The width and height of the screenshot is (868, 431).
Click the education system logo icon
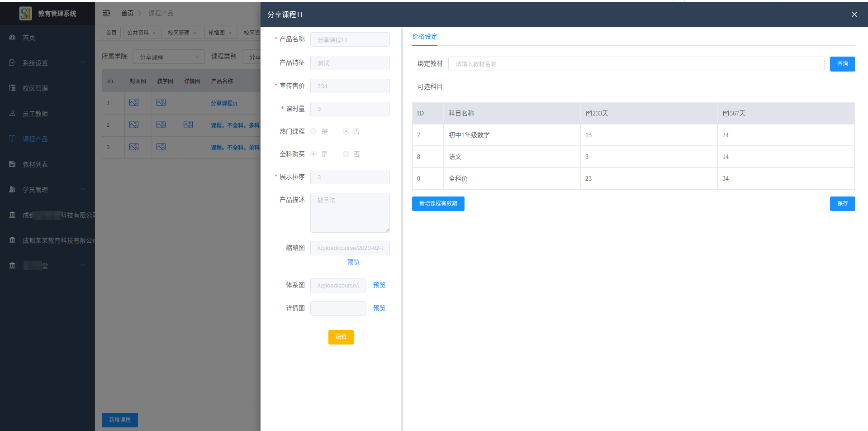coord(25,13)
